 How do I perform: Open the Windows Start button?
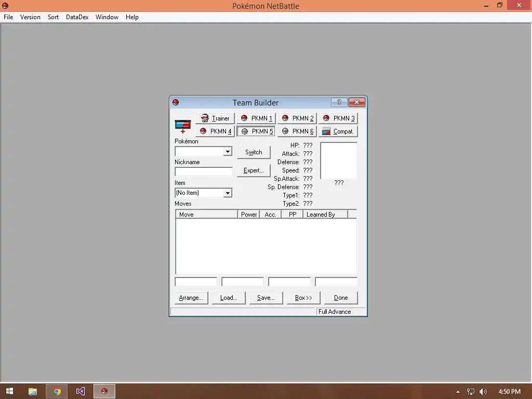point(9,391)
